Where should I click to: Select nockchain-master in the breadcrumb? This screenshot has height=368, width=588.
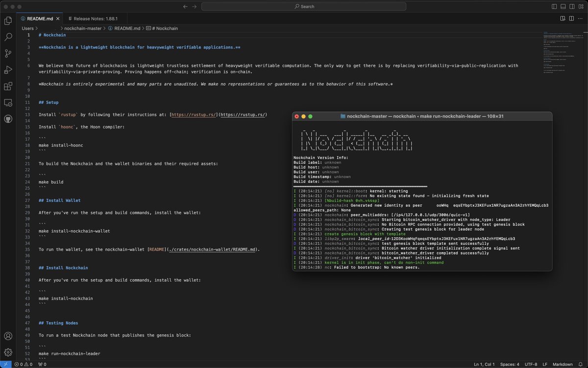pos(83,28)
